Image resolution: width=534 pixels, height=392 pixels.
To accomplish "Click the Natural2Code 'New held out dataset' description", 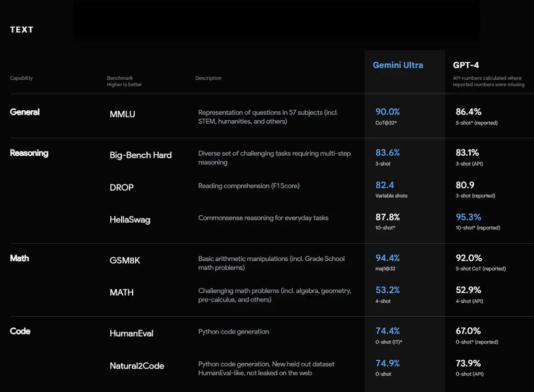I will pos(266,368).
